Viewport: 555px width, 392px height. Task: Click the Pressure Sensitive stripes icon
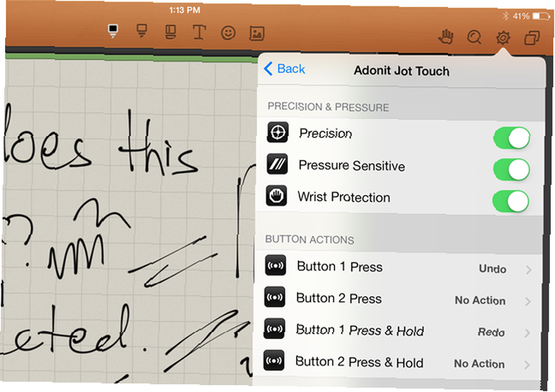click(277, 164)
